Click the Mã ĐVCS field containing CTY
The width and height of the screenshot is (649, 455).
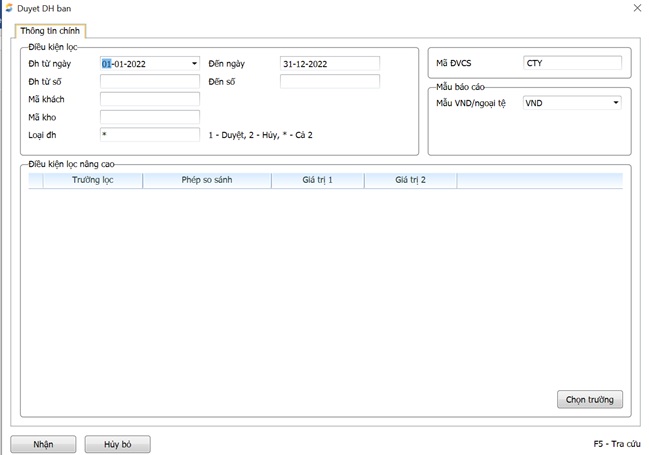[x=571, y=63]
